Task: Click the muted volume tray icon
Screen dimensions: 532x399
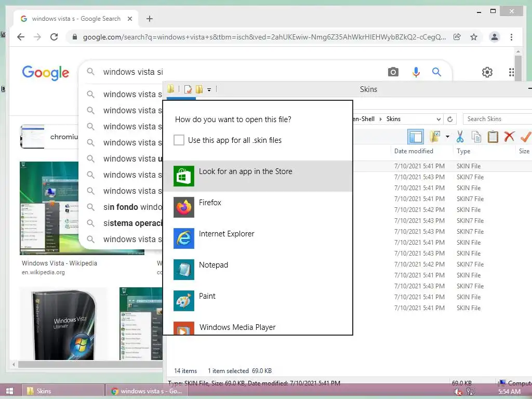Action: 458,392
